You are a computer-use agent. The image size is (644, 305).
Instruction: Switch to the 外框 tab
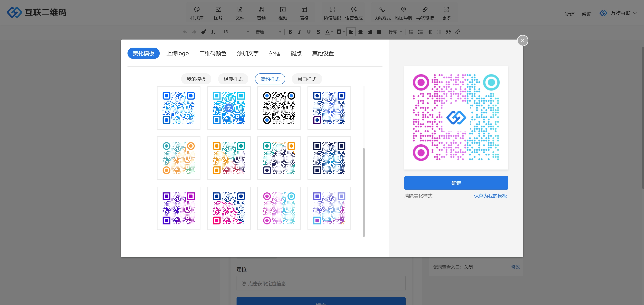(x=274, y=53)
